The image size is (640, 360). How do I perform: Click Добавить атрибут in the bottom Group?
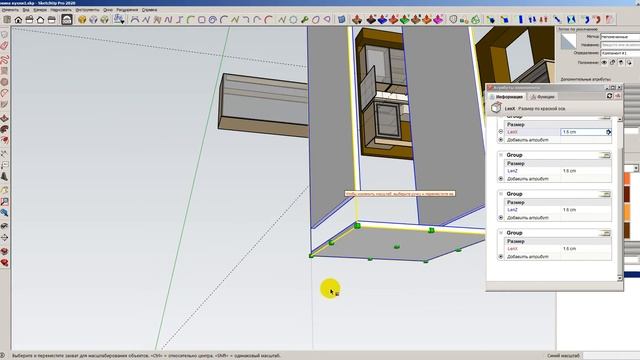click(528, 256)
